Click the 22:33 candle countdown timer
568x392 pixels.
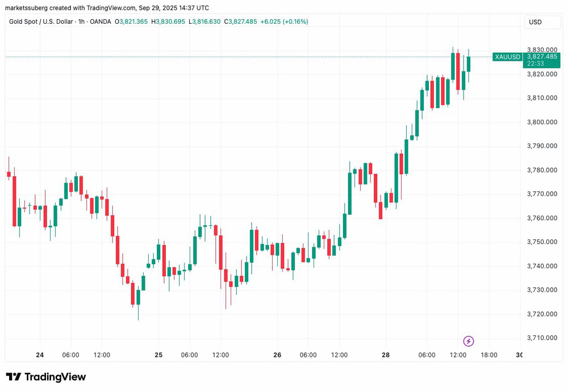(x=536, y=64)
